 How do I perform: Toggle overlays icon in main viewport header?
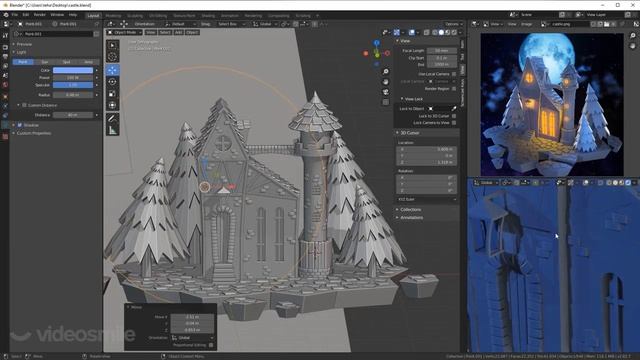[x=412, y=32]
